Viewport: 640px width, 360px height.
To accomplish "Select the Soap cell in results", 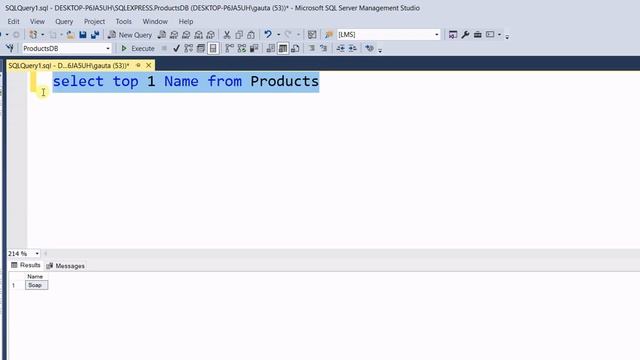I will click(x=36, y=285).
